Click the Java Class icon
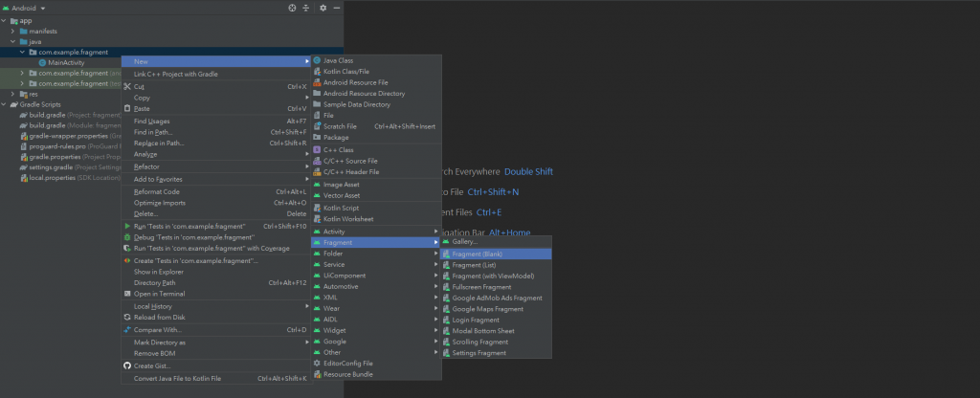The height and width of the screenshot is (398, 980). click(317, 60)
